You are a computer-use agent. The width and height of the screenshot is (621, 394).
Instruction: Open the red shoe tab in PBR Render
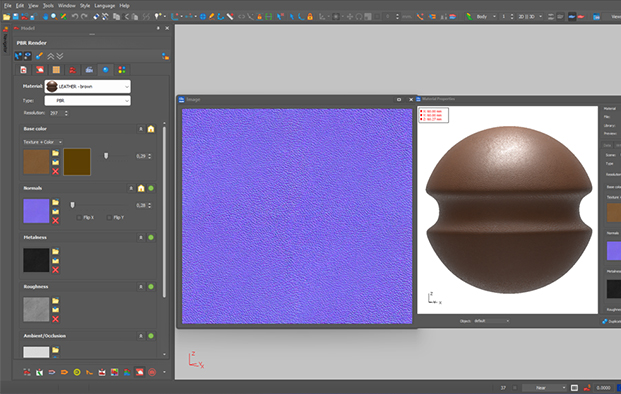click(72, 70)
